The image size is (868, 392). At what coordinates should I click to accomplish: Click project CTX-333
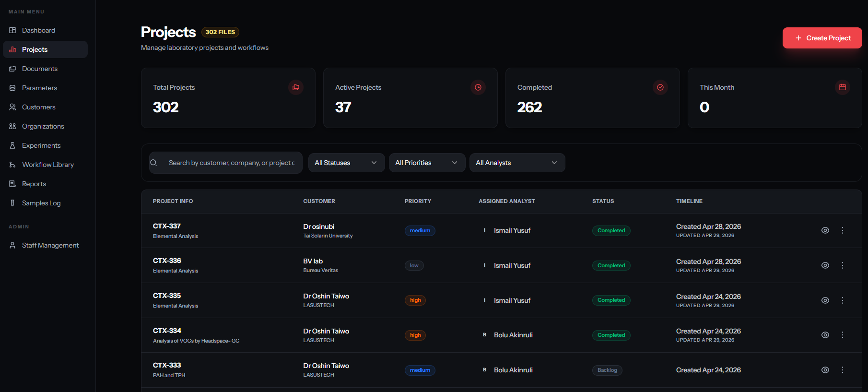coord(167,365)
